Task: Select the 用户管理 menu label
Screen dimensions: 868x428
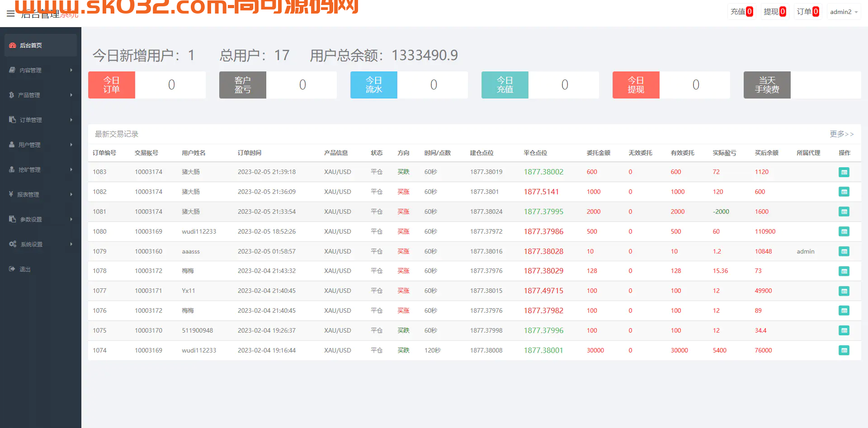Action: (x=29, y=145)
